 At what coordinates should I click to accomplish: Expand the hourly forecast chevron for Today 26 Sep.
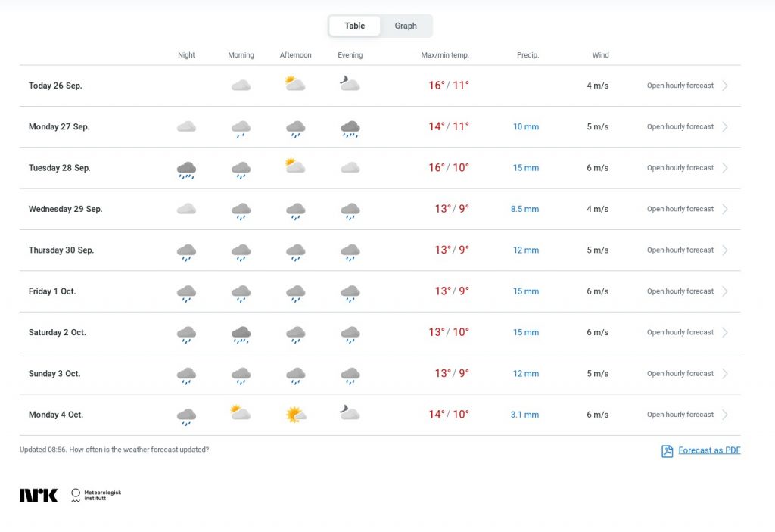coord(724,86)
